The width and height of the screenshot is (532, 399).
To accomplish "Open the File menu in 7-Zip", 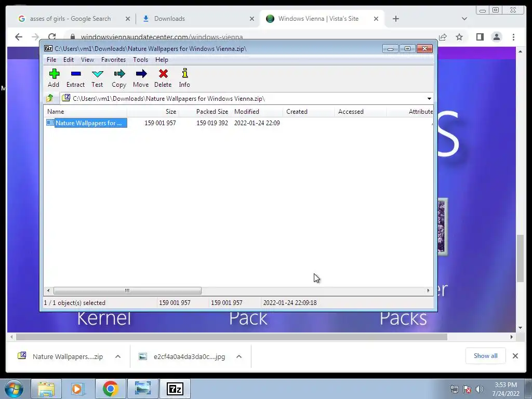I will tap(51, 60).
